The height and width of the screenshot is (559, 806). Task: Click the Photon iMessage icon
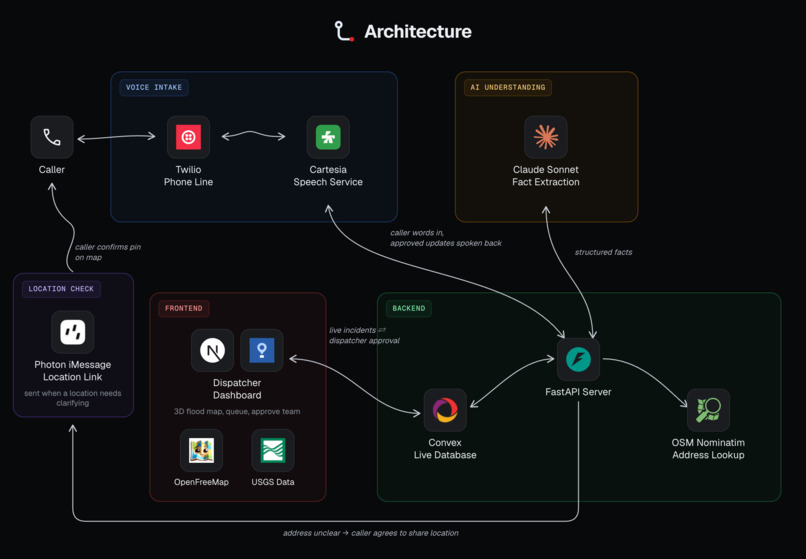72,332
